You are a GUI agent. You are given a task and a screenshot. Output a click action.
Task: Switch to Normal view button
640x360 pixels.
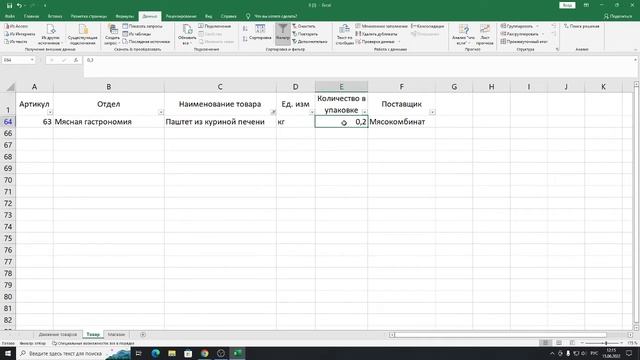pos(545,343)
